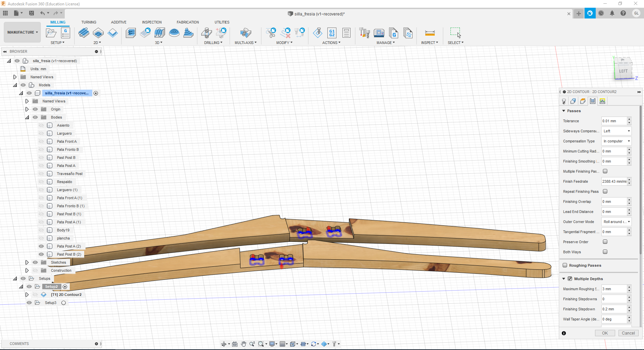Open the Geometry tab in 2D Contour dialog

pos(573,101)
